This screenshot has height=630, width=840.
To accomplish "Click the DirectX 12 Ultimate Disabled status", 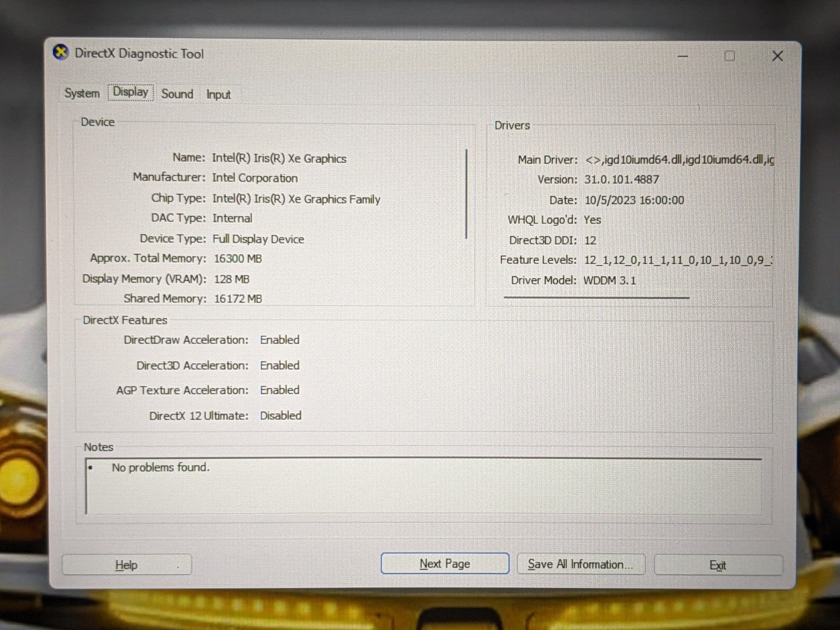I will 281,416.
